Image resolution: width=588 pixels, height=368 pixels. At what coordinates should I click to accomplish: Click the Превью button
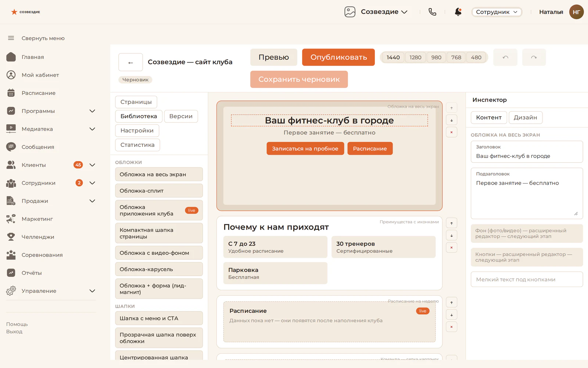[x=274, y=57]
